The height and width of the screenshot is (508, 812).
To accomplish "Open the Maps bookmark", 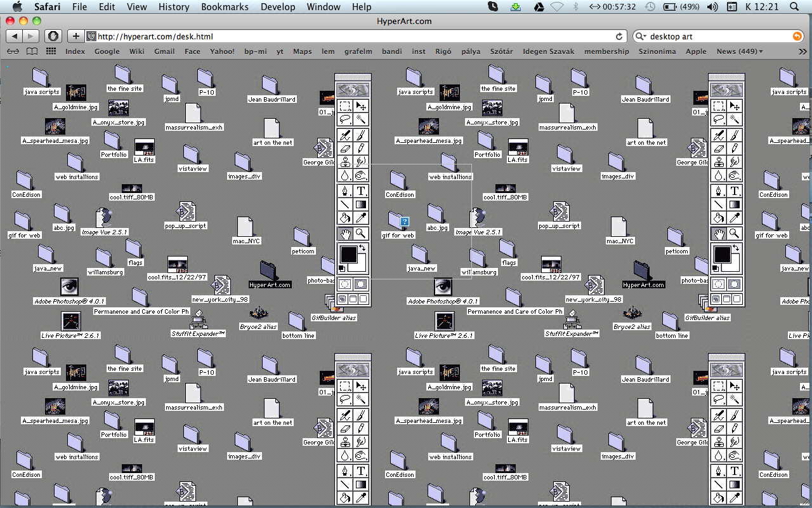I will (303, 51).
